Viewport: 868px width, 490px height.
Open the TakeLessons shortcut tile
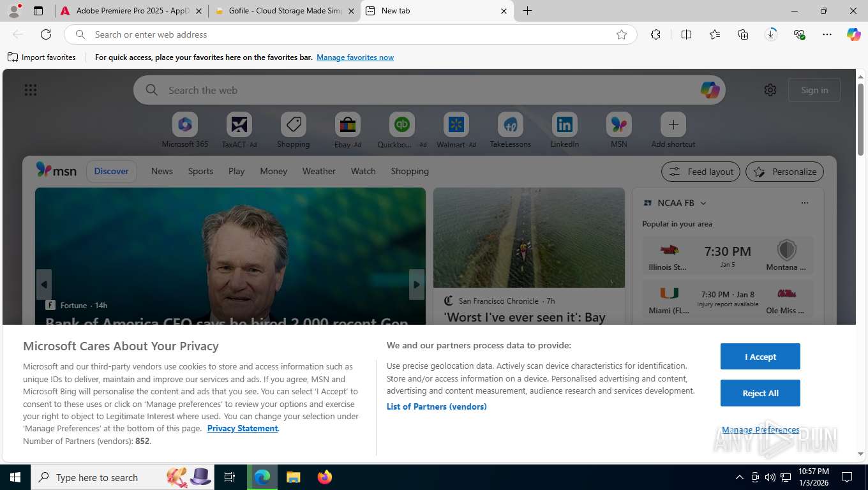511,131
